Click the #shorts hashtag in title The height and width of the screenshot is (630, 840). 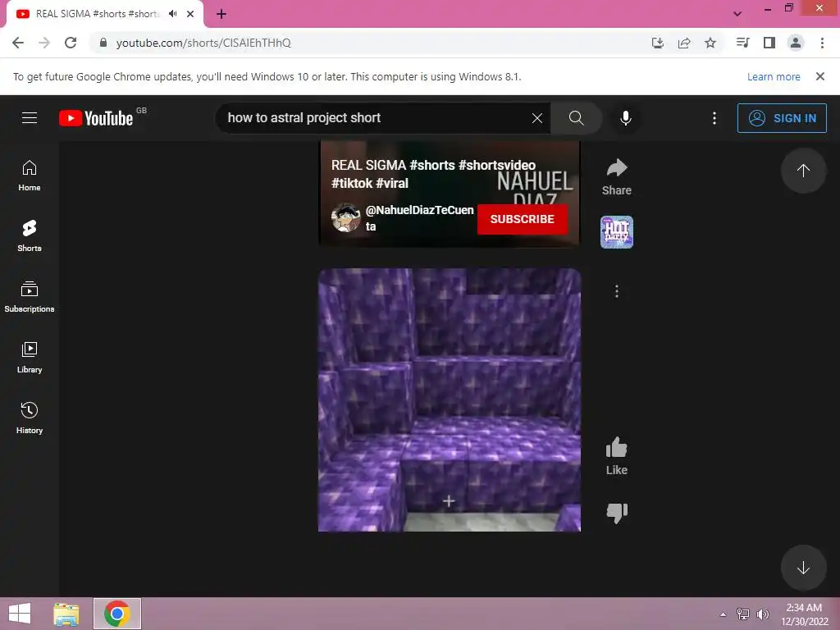[432, 165]
